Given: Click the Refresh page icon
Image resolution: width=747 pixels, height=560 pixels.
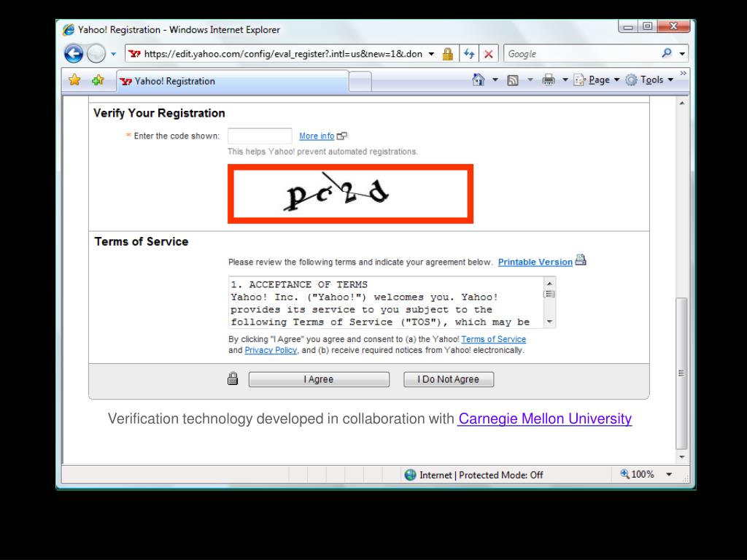Looking at the screenshot, I should [469, 54].
